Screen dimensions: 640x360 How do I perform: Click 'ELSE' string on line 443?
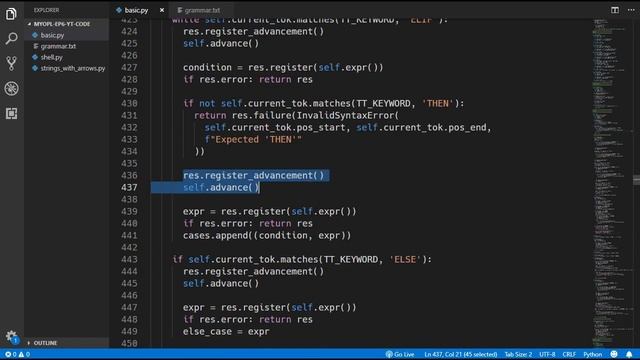(x=405, y=259)
